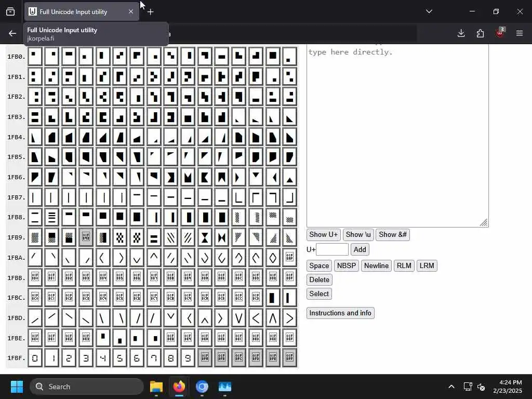Click the 1FB0. row label
This screenshot has height=399, width=532.
click(17, 57)
